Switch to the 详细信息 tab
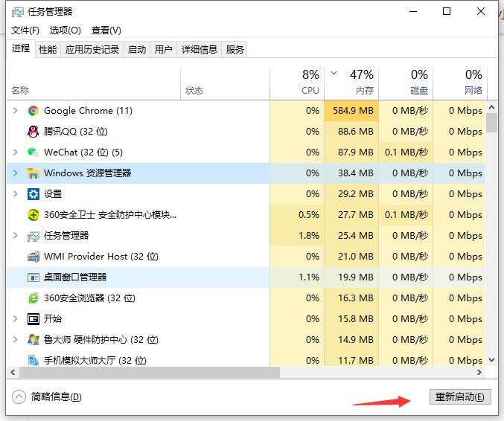 200,49
